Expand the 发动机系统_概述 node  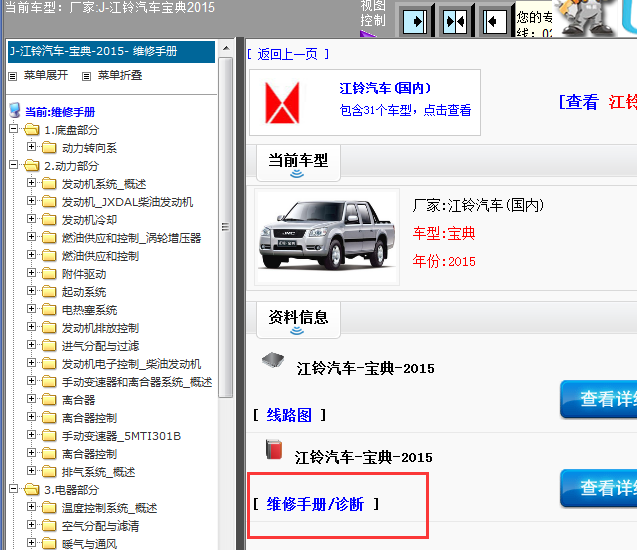[31, 182]
